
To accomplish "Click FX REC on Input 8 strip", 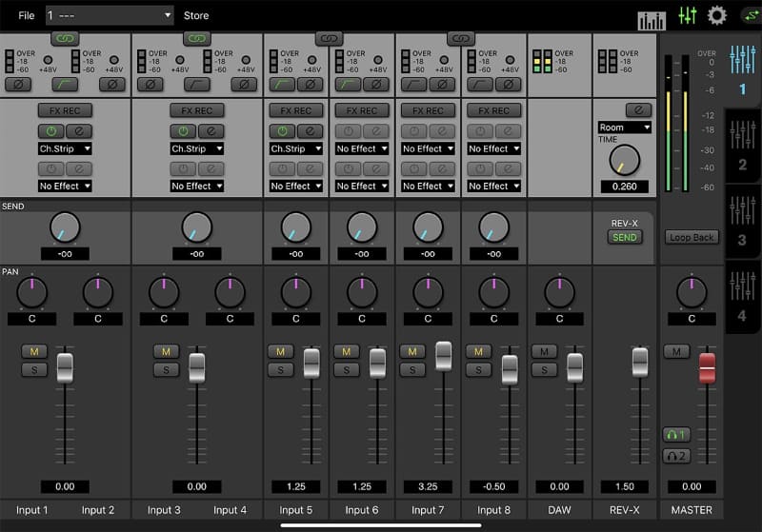I will 493,110.
